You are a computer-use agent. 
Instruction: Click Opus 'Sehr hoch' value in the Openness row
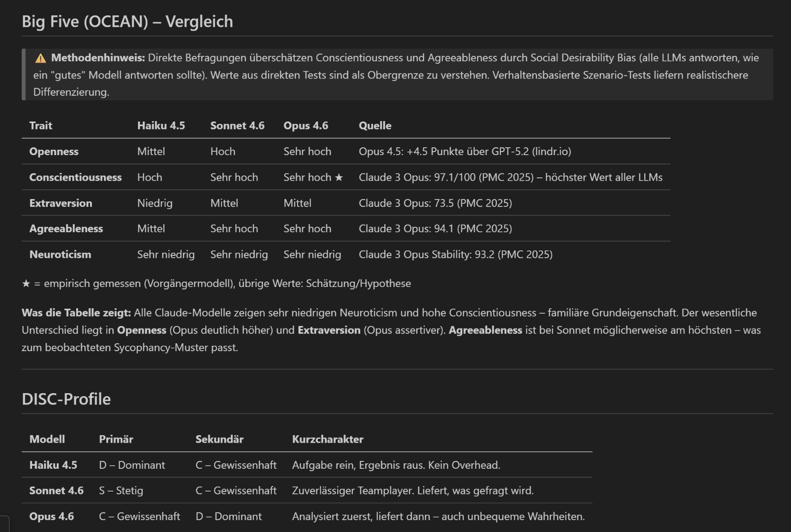coord(308,152)
